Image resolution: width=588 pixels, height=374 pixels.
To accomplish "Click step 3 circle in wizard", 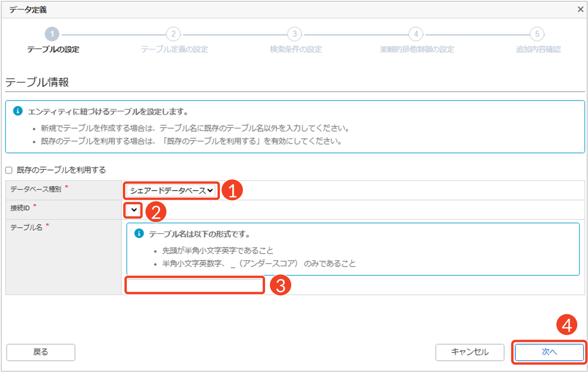I will tap(294, 34).
